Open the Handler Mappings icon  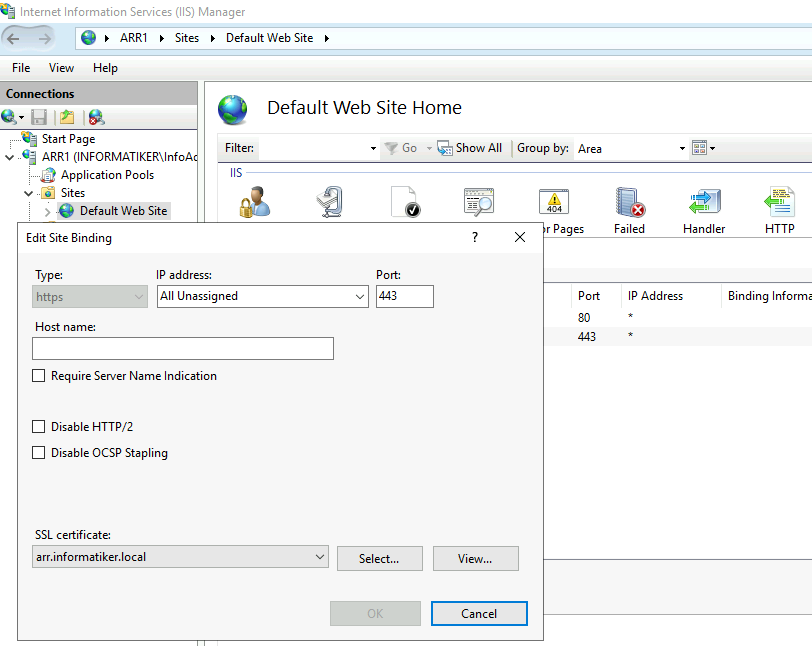pos(704,202)
